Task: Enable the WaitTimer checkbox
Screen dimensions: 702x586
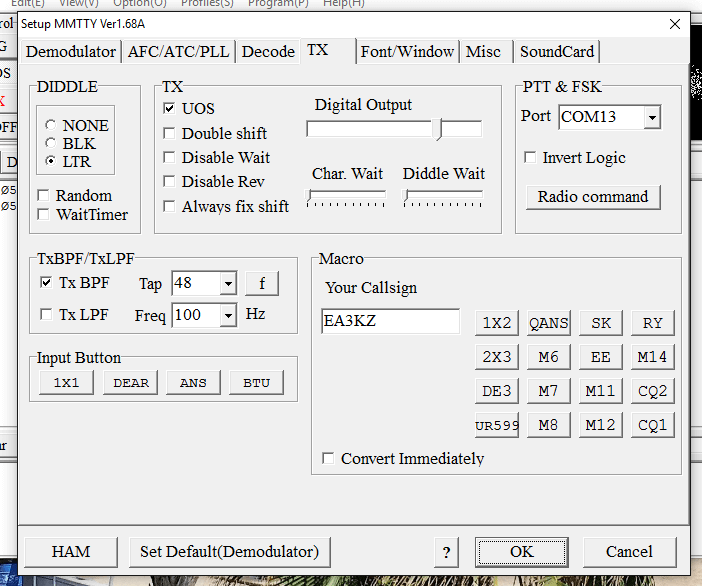Action: point(43,214)
